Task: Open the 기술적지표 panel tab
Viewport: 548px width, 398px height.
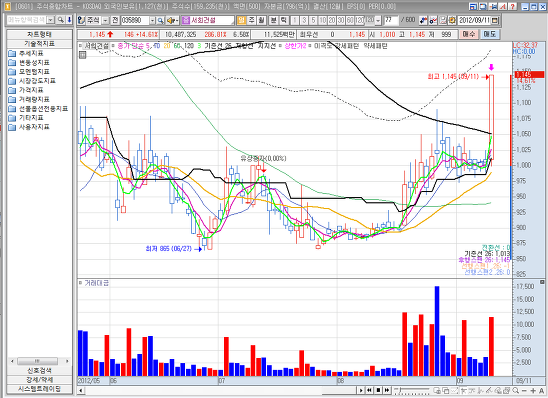Action: pyautogui.click(x=39, y=43)
